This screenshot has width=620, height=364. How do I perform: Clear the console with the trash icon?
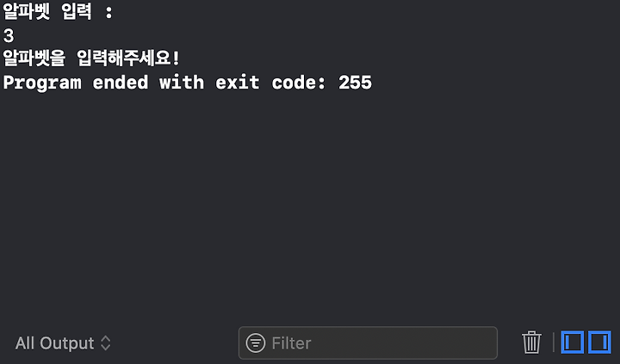point(531,342)
